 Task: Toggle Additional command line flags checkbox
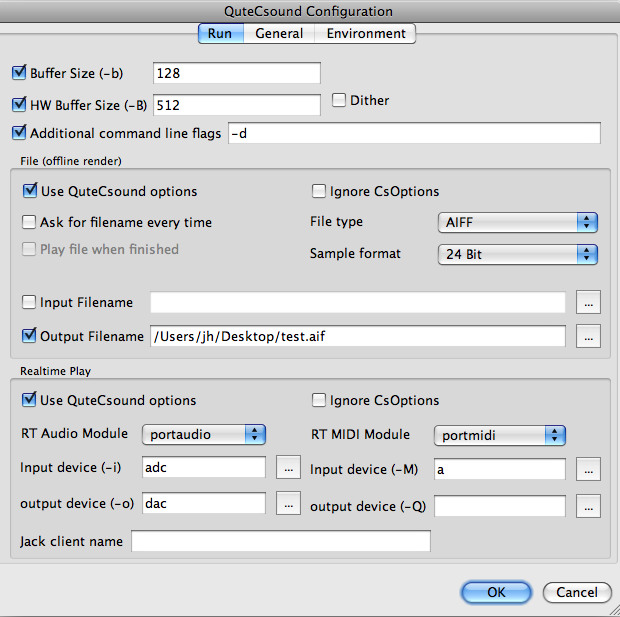pyautogui.click(x=19, y=133)
